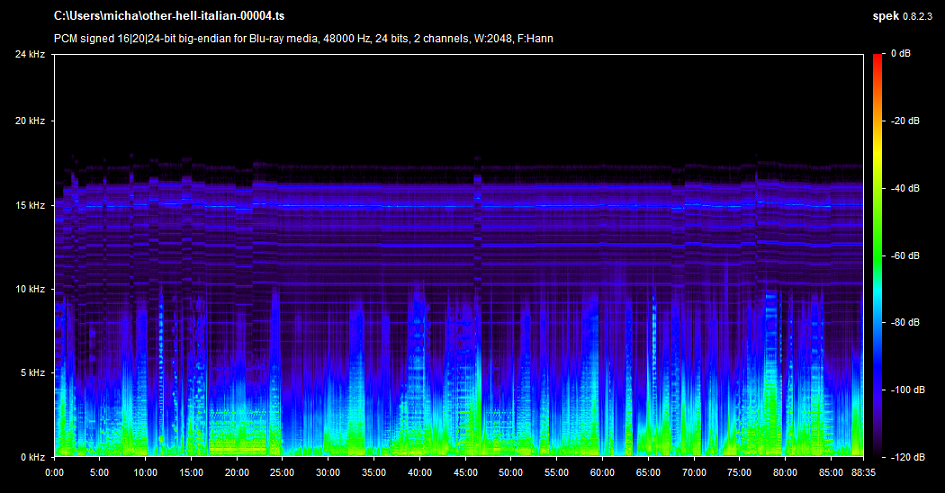This screenshot has height=493, width=945.
Task: Click the red top of the color scale bar
Action: pos(878,58)
